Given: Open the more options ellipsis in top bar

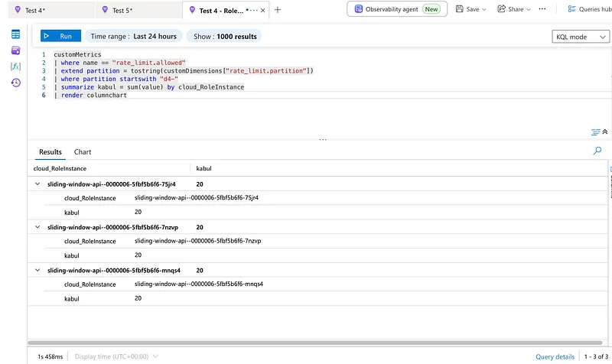Looking at the screenshot, I should [542, 9].
